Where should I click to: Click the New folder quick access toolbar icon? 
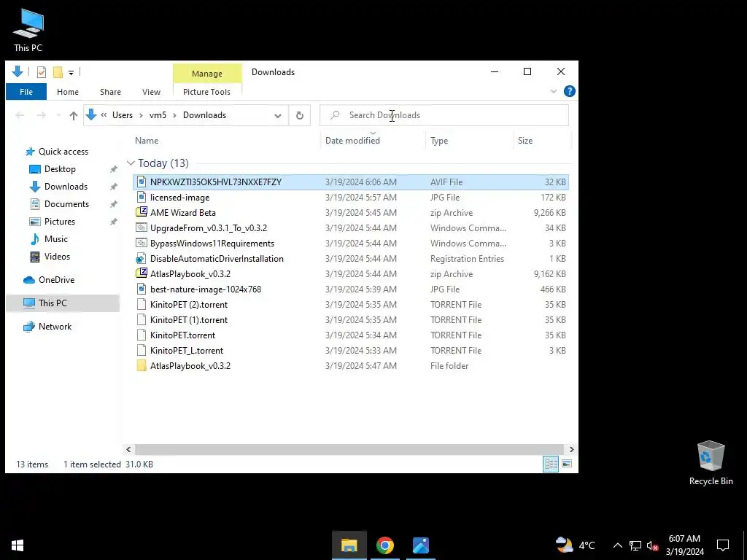click(x=58, y=72)
